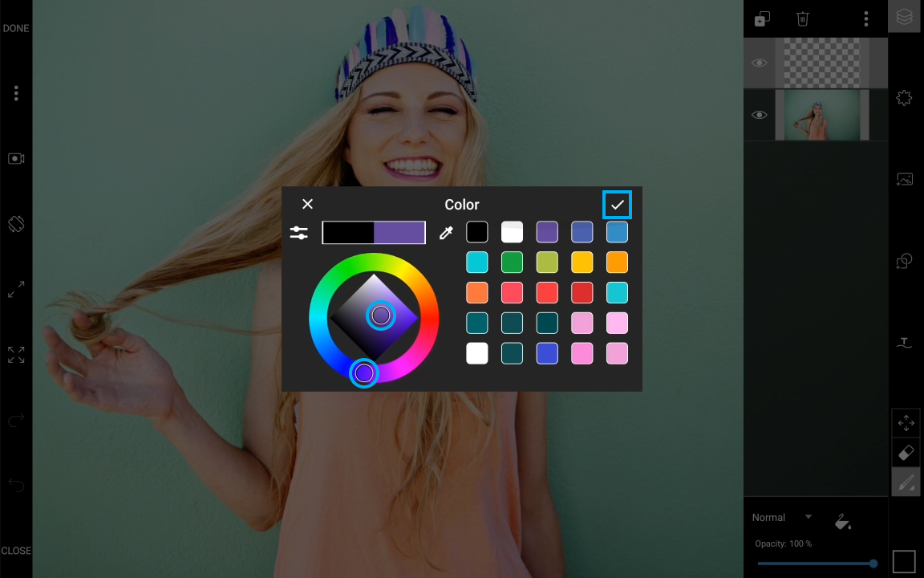
Task: Open the Normal blend mode dropdown
Action: click(780, 517)
